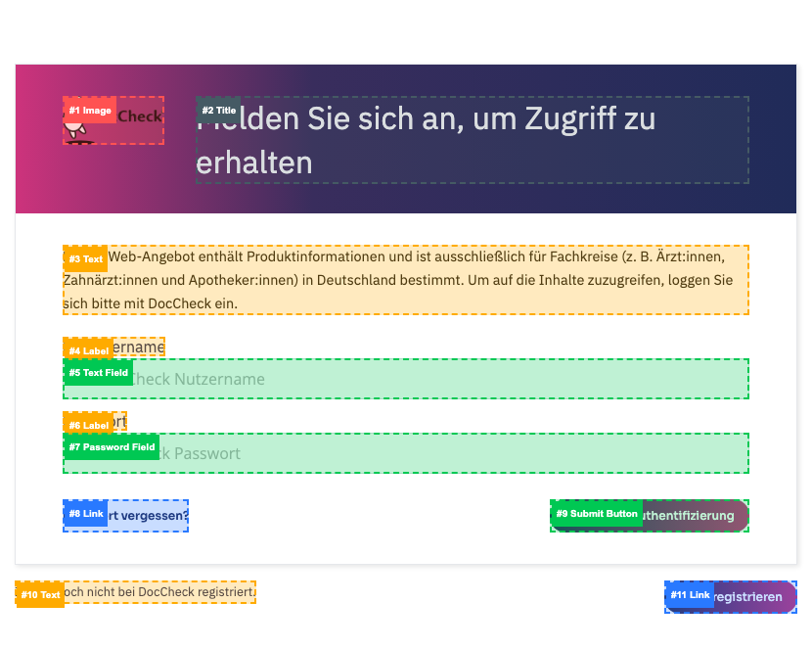This screenshot has width=812, height=649.
Task: Select the '#3 Text' annotation badge
Action: (85, 259)
